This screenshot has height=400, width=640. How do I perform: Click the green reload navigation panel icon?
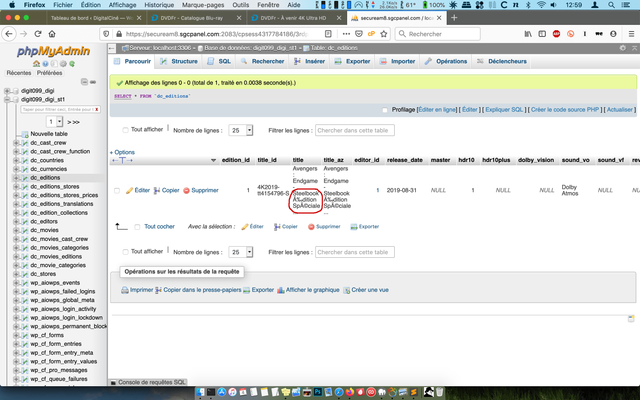click(72, 64)
